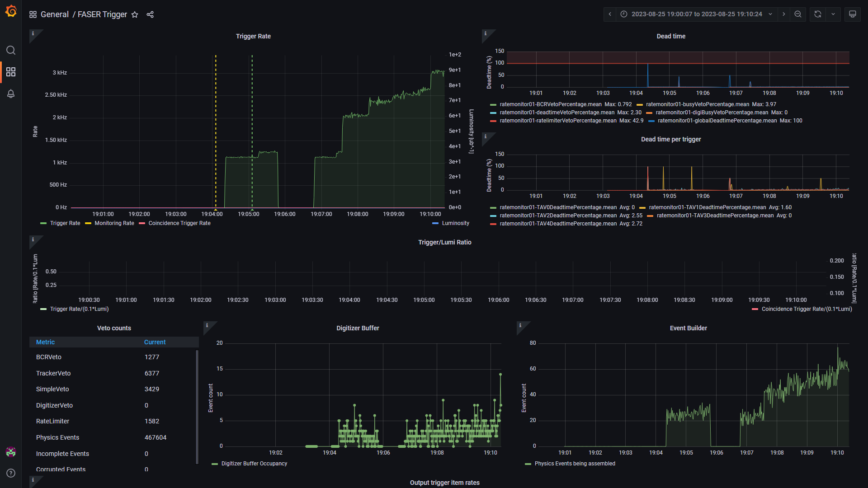Hide the Trigger Rate series in the legend
The height and width of the screenshot is (488, 868).
(x=65, y=223)
